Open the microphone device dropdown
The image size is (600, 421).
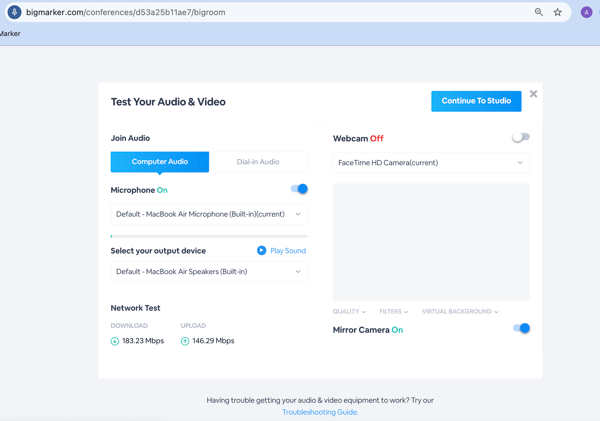(x=209, y=214)
